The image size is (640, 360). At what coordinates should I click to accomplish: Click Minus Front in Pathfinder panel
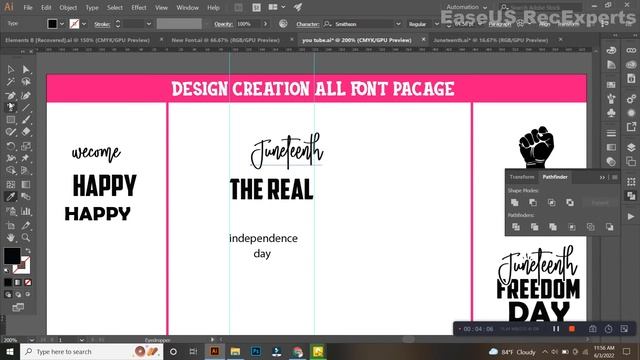click(533, 202)
